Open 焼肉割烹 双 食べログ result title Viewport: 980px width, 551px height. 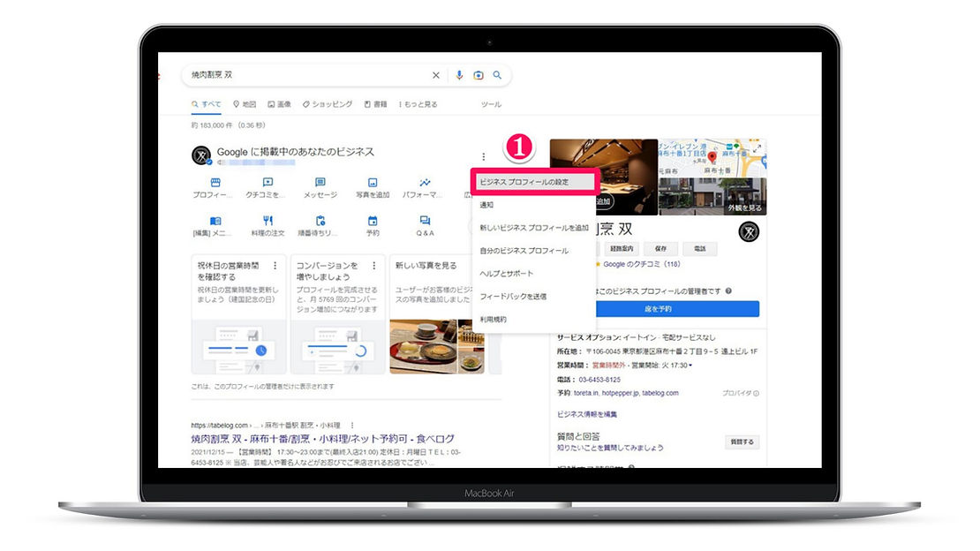322,439
